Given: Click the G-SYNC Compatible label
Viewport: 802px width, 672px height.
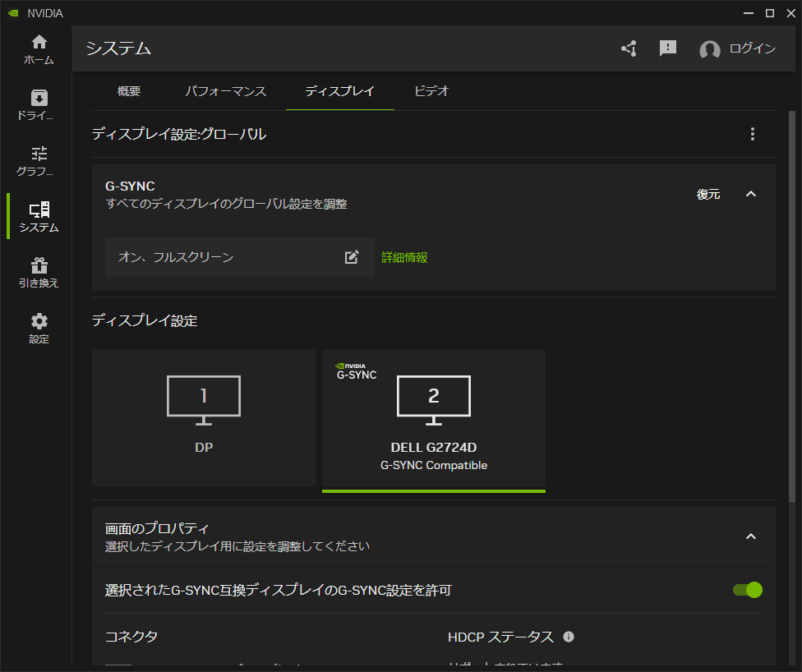Looking at the screenshot, I should coord(434,465).
